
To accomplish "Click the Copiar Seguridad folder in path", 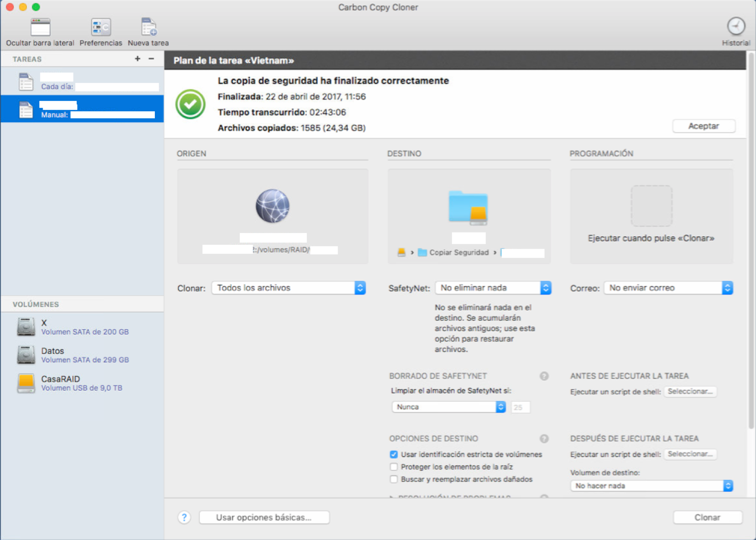I will tap(453, 252).
